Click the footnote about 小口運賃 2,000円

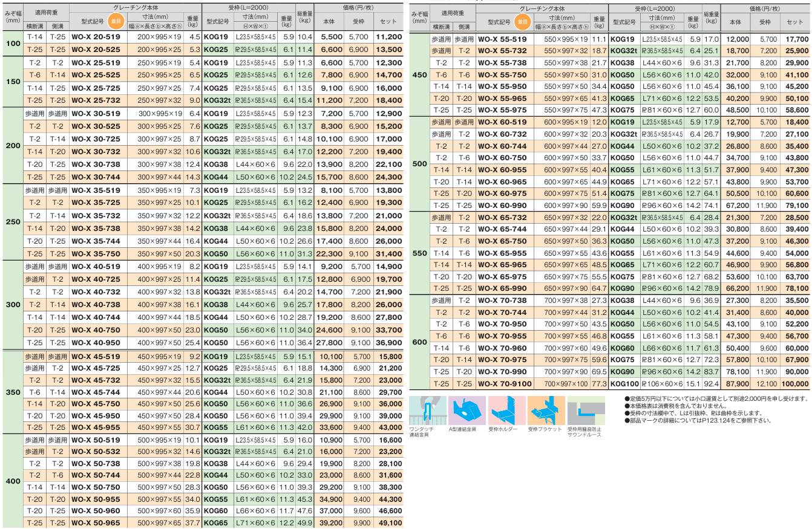(x=716, y=398)
